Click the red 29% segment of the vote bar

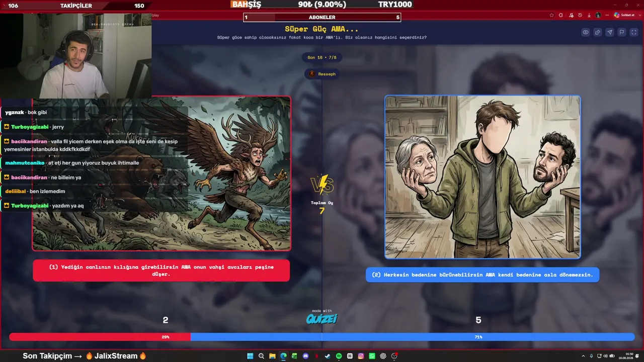(x=100, y=337)
